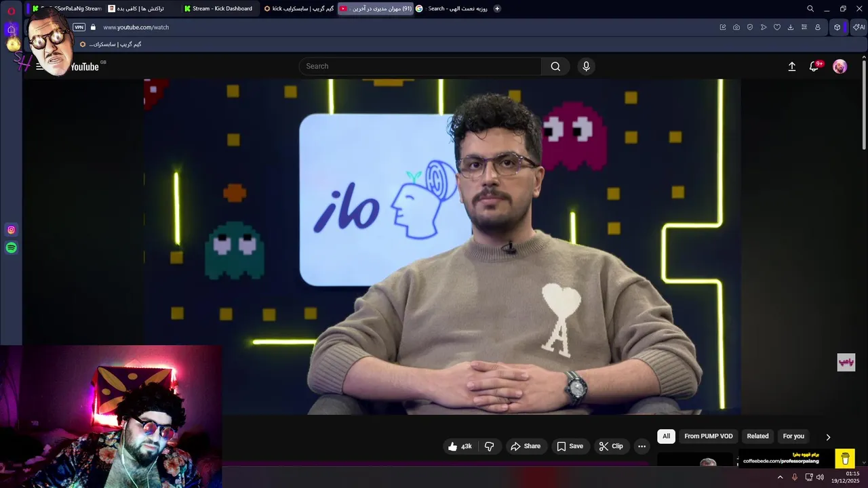Take a snapshot with camera icon

pyautogui.click(x=736, y=27)
